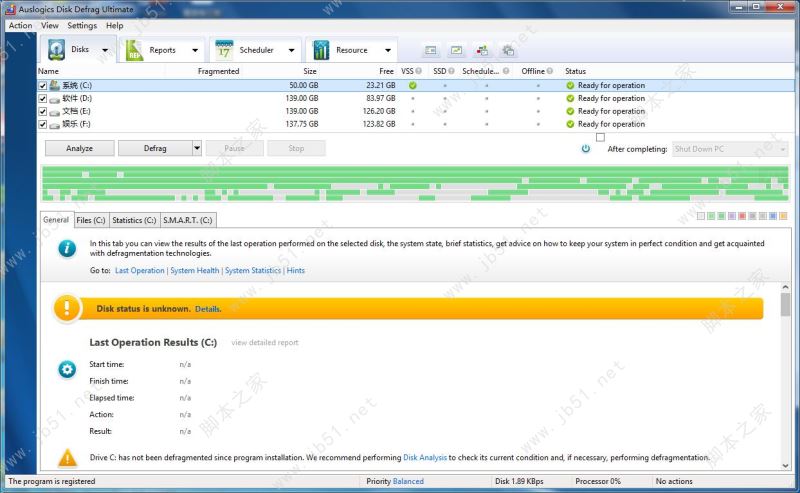Switch to the S.M.A.R.T. (C:) tab
The width and height of the screenshot is (800, 493).
[x=188, y=220]
